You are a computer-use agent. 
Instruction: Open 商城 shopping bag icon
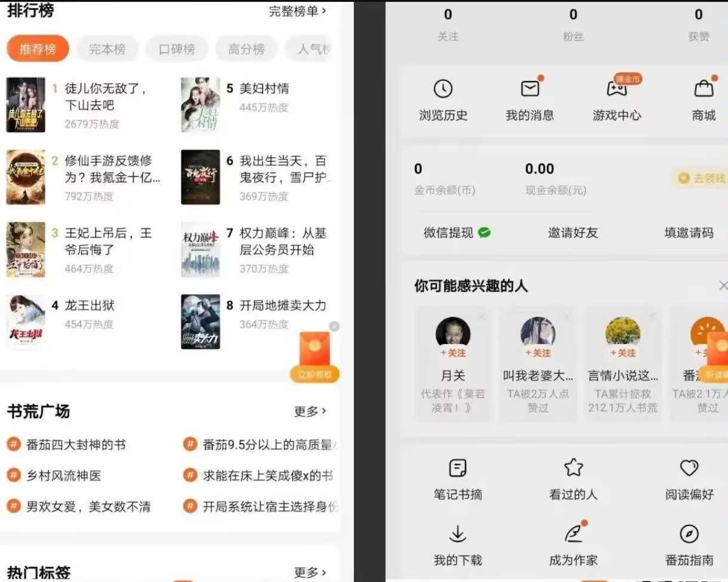pos(704,89)
